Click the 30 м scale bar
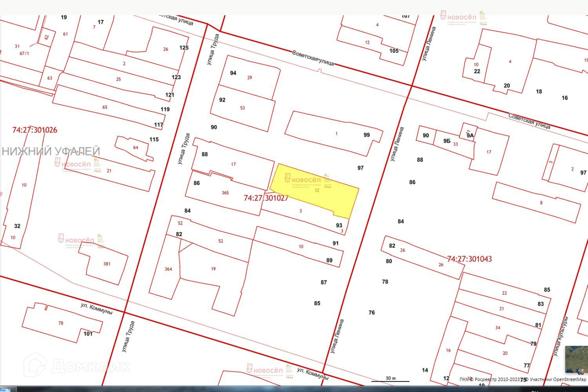Image resolution: width=588 pixels, height=392 pixels. pos(390,379)
